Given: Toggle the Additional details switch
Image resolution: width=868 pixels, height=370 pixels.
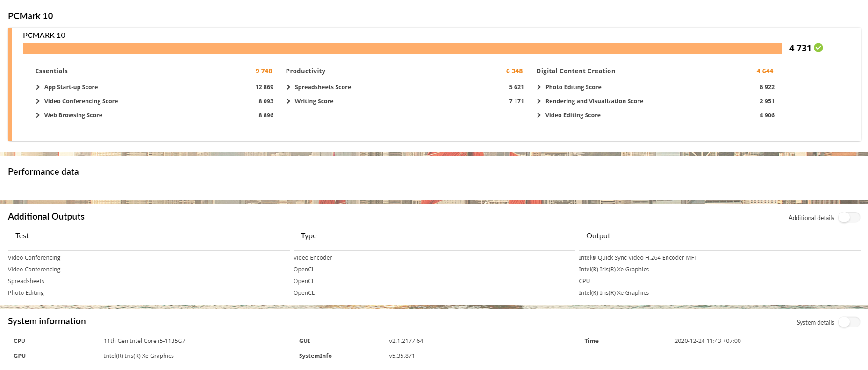Looking at the screenshot, I should tap(849, 218).
